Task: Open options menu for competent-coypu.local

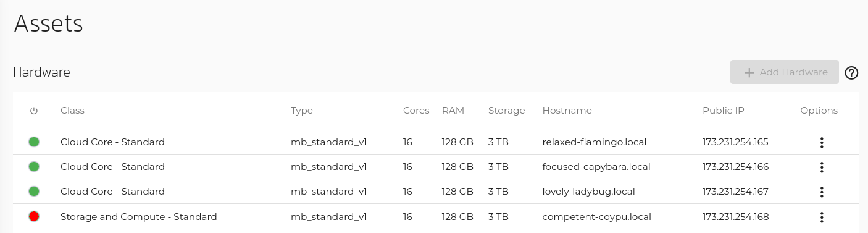Action: (822, 217)
